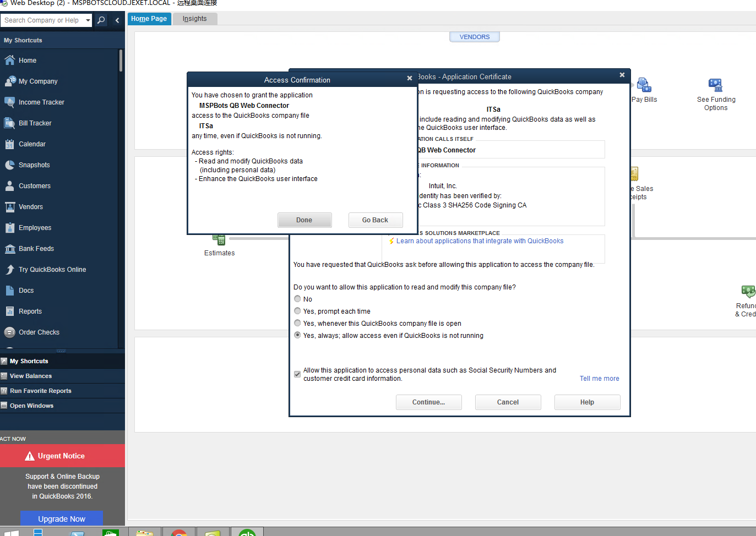Viewport: 756px width, 536px height.
Task: Open the Calendar shortcut
Action: 32,144
